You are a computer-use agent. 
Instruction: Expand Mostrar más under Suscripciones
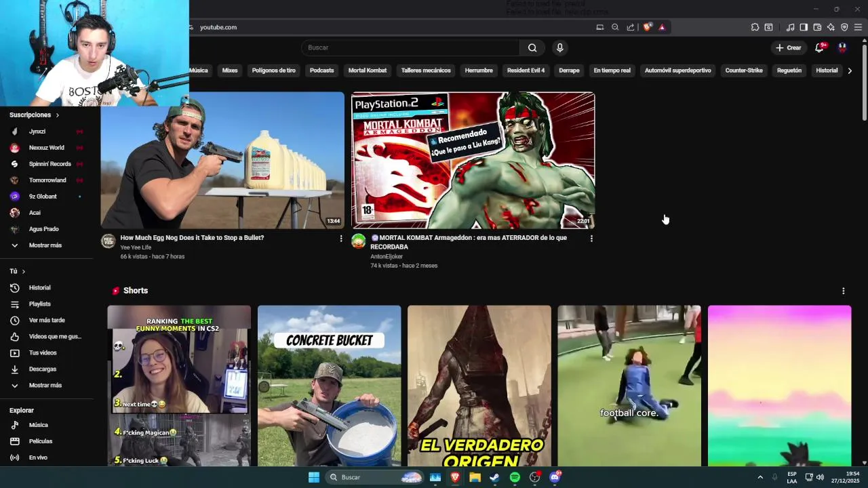[x=46, y=245]
